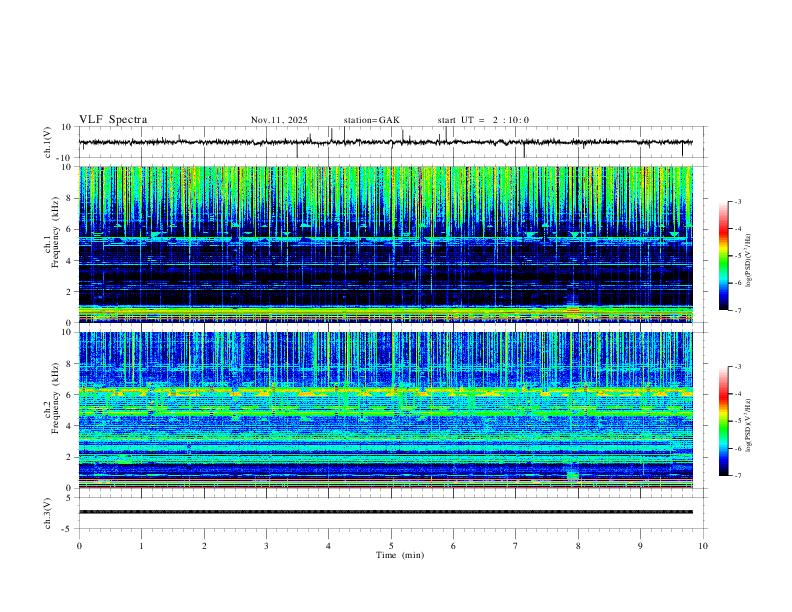792x612 pixels.
Task: Click ch.1 Frequency (kHz) axis label
Action: click(x=51, y=233)
